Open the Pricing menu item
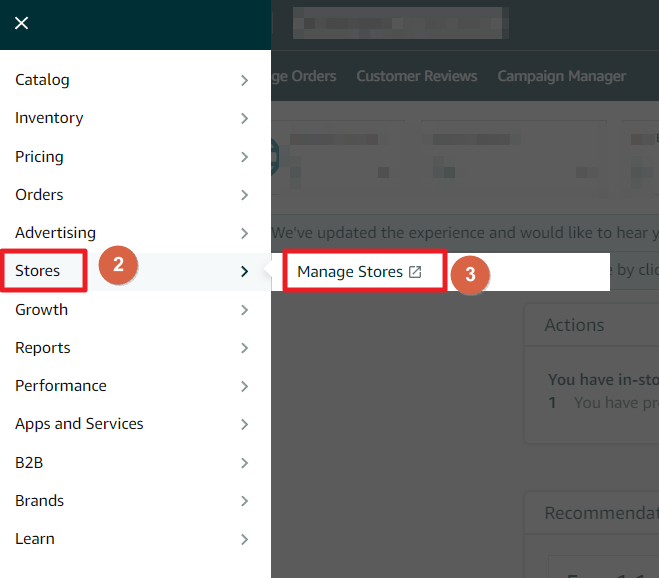This screenshot has height=578, width=659. pos(40,156)
